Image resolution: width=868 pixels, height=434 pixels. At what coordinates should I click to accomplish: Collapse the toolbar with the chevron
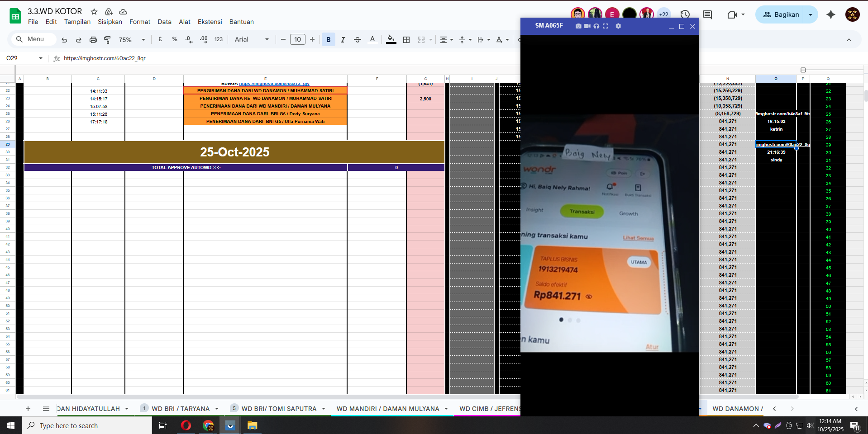tap(849, 40)
